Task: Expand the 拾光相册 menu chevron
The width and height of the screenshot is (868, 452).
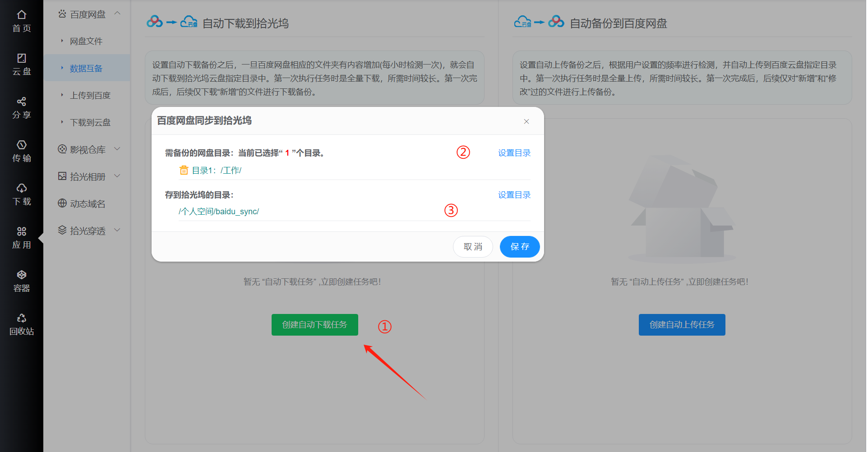Action: pos(117,175)
